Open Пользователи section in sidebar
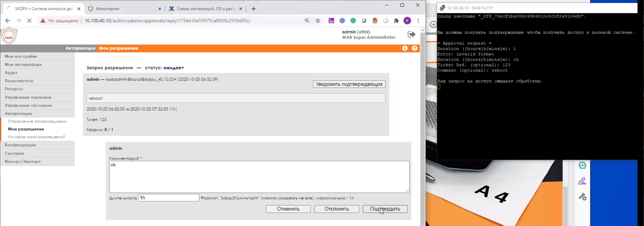Viewport: 644px width, 226px height. [x=37, y=81]
